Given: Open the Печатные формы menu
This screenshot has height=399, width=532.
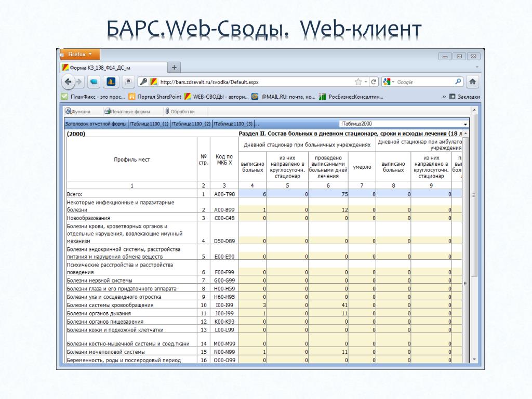Looking at the screenshot, I should coord(127,111).
